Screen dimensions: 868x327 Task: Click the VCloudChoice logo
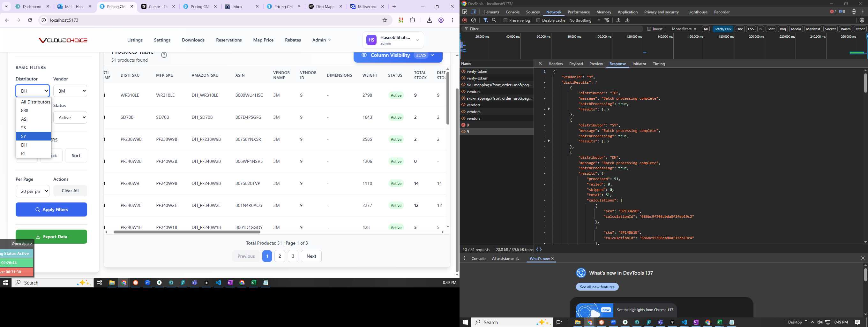click(63, 40)
